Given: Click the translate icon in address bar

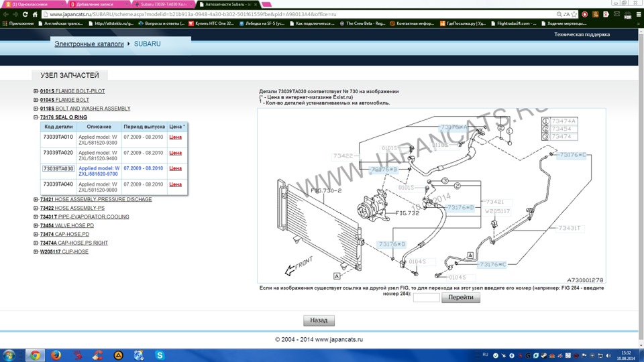Looking at the screenshot, I should 566,14.
